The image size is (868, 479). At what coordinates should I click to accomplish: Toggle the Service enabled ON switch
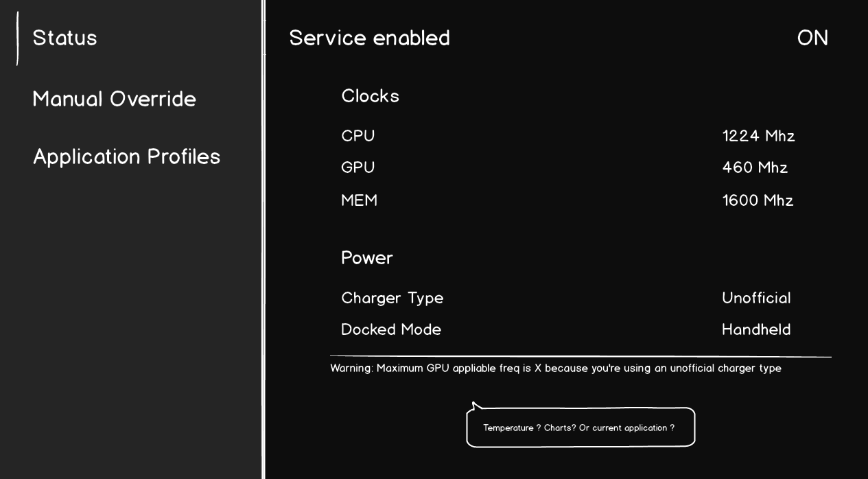coord(812,38)
